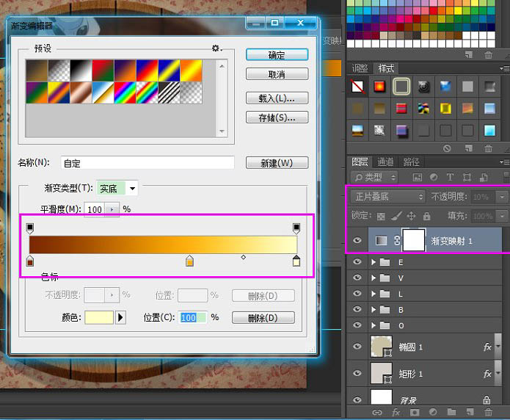Click the link layers icon

pyautogui.click(x=377, y=413)
